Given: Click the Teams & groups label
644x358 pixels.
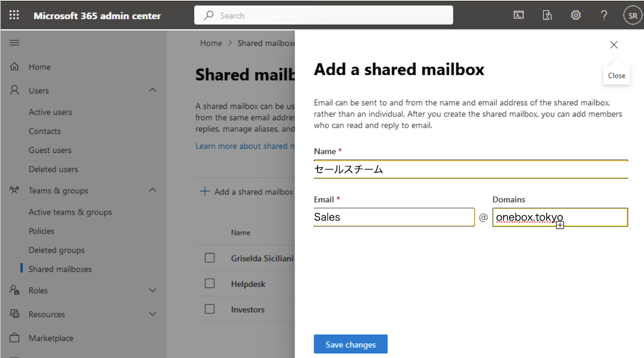Looking at the screenshot, I should click(x=58, y=191).
